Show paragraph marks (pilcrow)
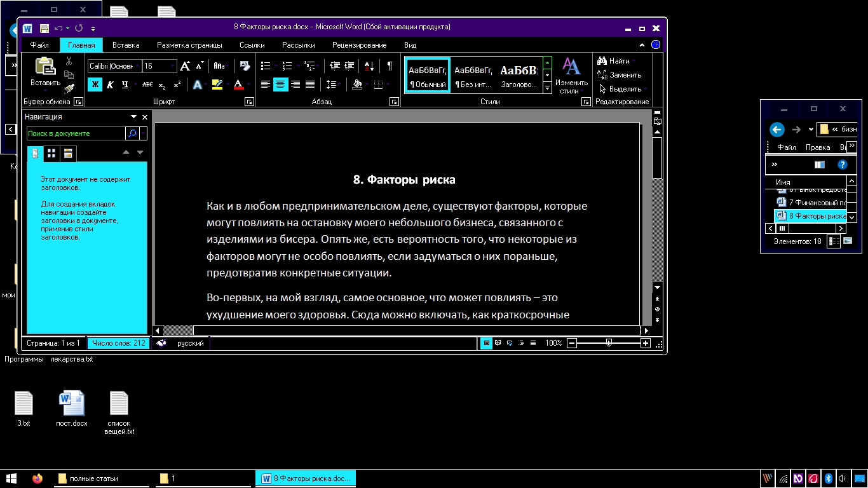Image resolution: width=868 pixels, height=488 pixels. click(389, 66)
